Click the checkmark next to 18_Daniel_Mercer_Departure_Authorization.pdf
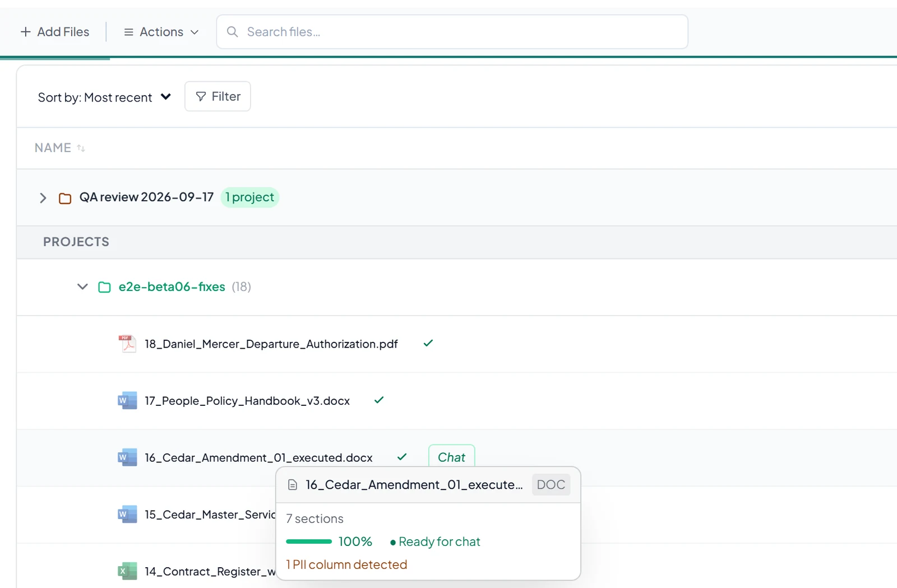Viewport: 897px width, 588px height. click(x=428, y=343)
